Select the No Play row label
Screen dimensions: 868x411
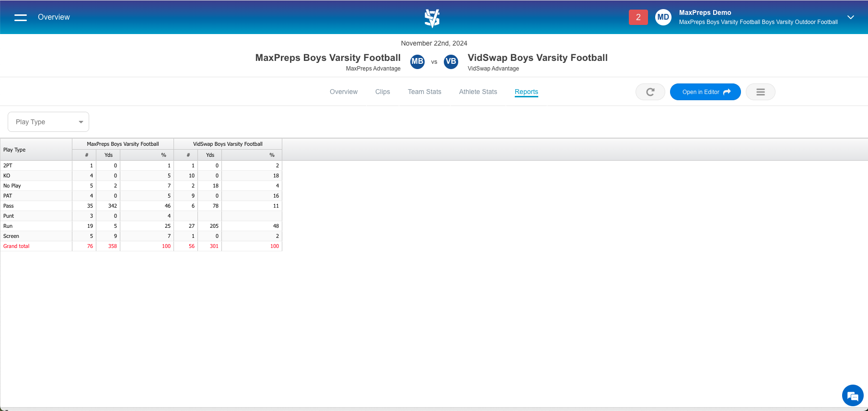pyautogui.click(x=12, y=186)
